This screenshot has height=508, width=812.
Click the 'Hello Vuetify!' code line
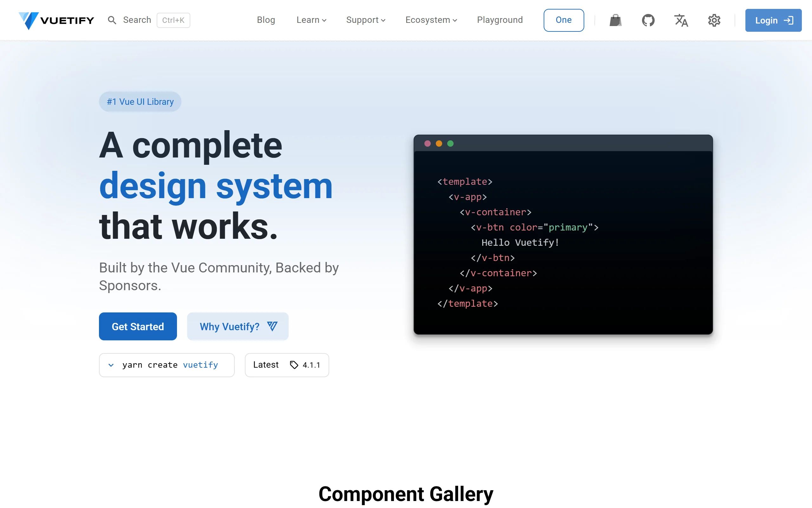[x=521, y=243]
